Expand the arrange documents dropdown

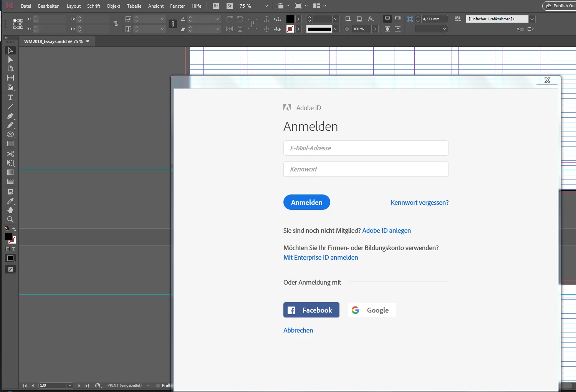click(324, 6)
